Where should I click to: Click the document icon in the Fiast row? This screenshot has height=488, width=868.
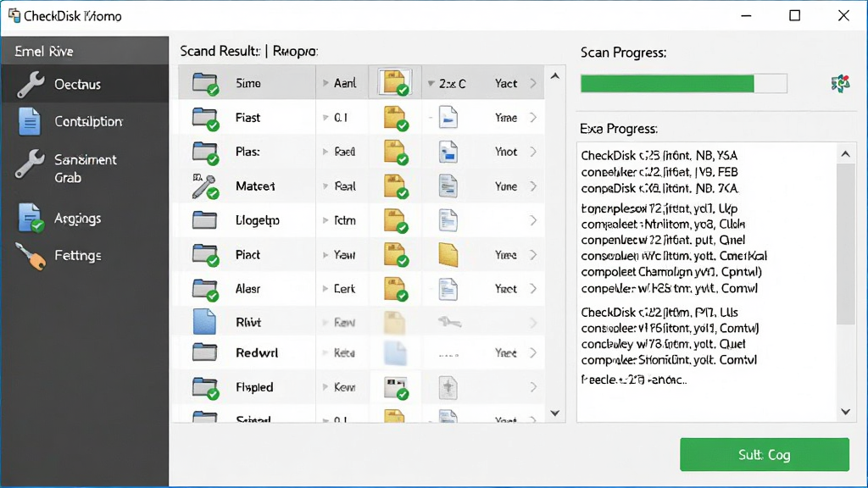[x=448, y=118]
